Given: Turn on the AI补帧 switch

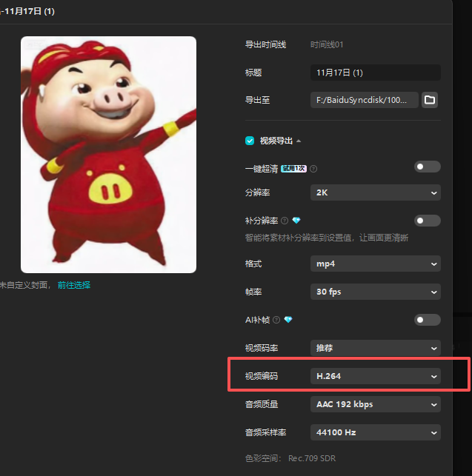Looking at the screenshot, I should pos(427,320).
